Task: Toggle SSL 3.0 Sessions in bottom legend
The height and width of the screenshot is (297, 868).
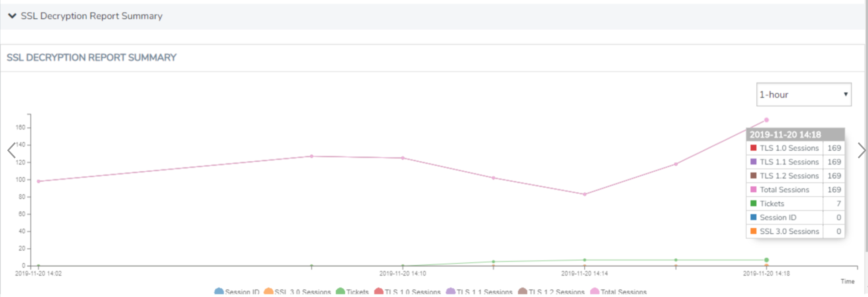Action: pos(269,292)
